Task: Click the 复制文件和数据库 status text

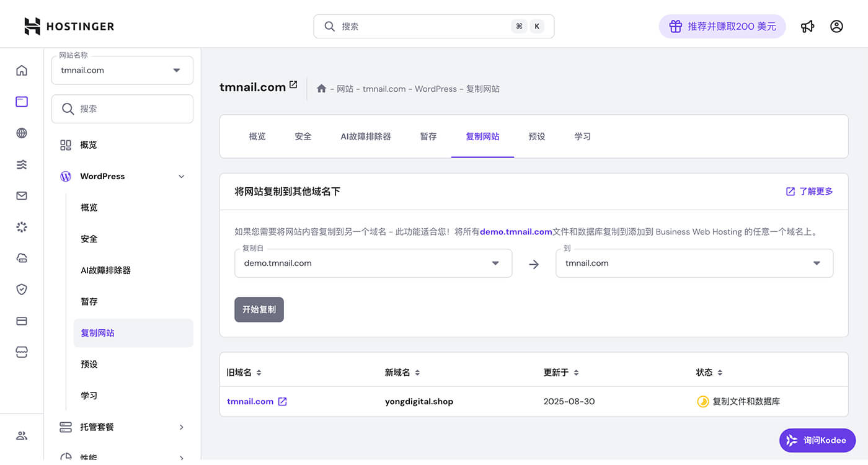Action: pos(746,402)
